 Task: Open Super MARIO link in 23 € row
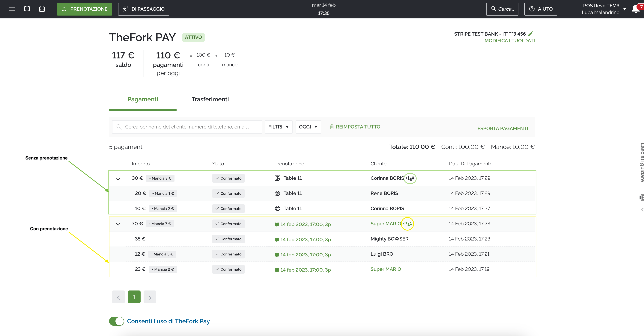point(386,269)
